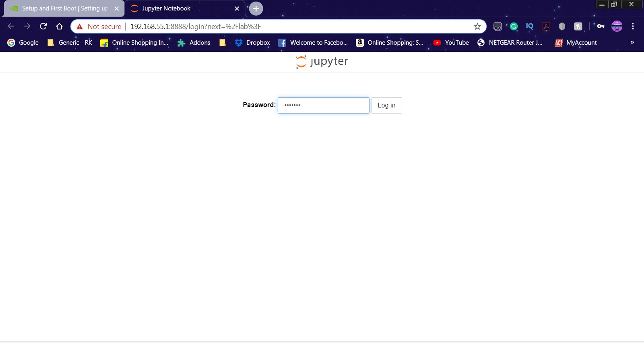Click the gray shield extension icon
Viewport: 644px width, 343px height.
click(x=562, y=27)
